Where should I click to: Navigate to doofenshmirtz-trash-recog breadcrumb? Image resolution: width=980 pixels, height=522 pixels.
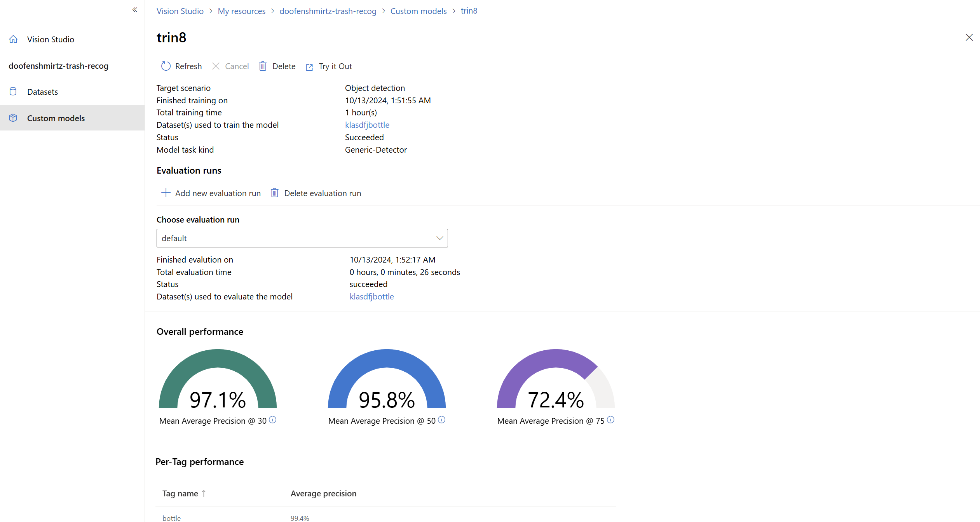328,11
